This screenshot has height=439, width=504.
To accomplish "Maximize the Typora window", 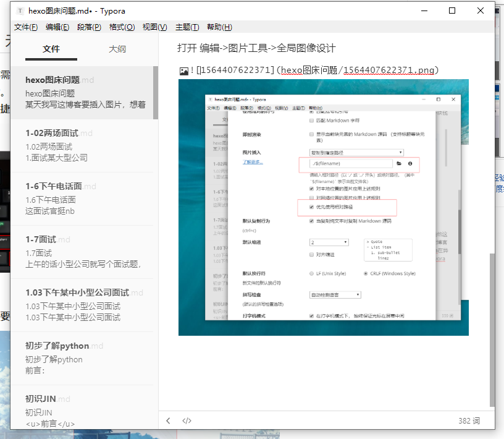I will (x=452, y=11).
